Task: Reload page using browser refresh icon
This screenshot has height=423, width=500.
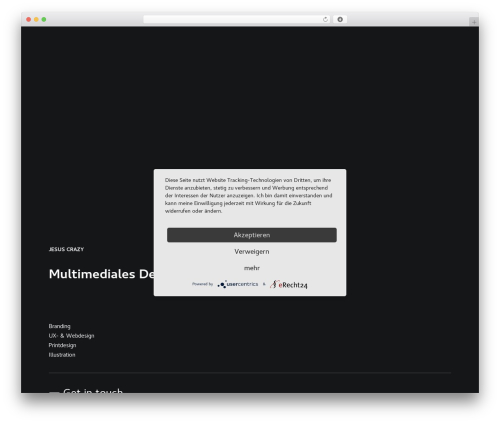Action: 325,19
